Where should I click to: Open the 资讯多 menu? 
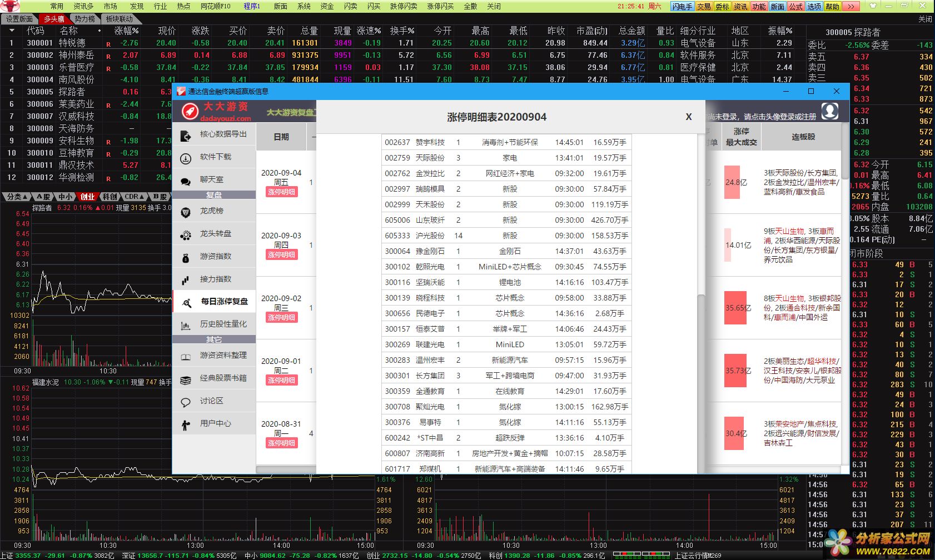(83, 6)
